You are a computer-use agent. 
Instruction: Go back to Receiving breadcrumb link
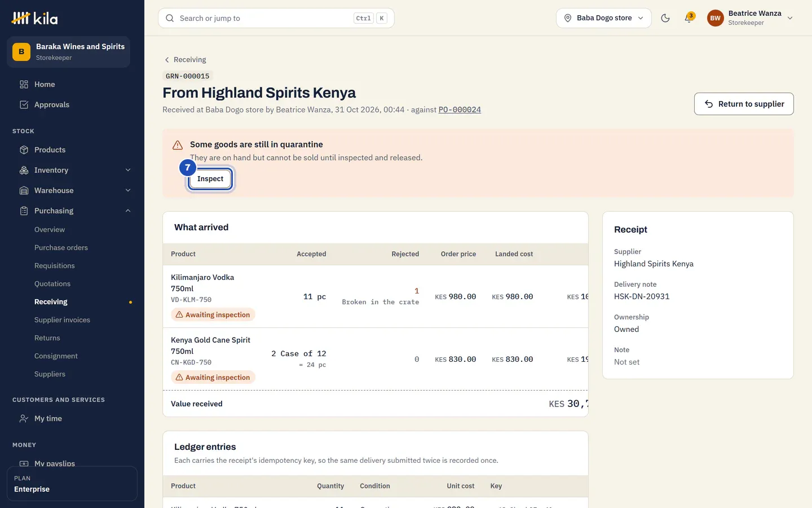pos(189,60)
